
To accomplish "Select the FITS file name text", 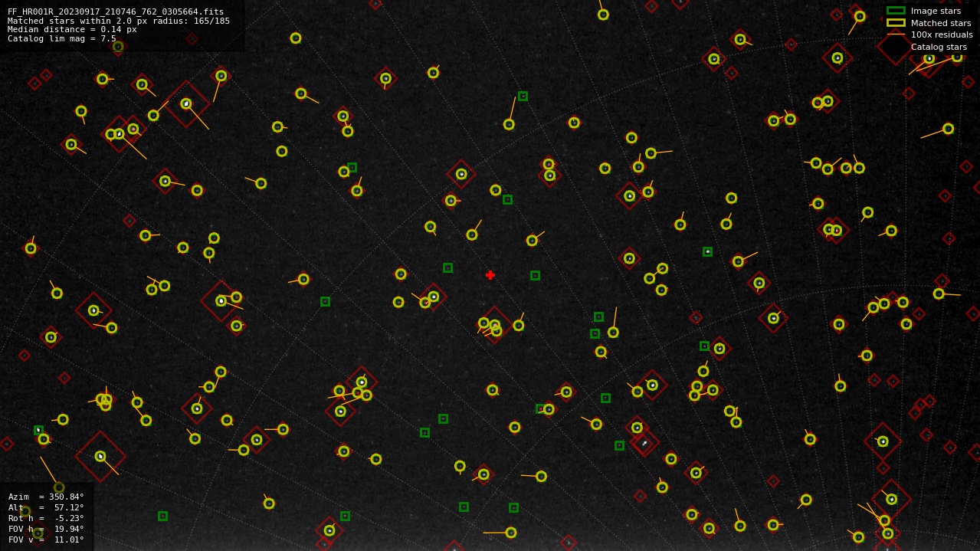I will 116,11.
